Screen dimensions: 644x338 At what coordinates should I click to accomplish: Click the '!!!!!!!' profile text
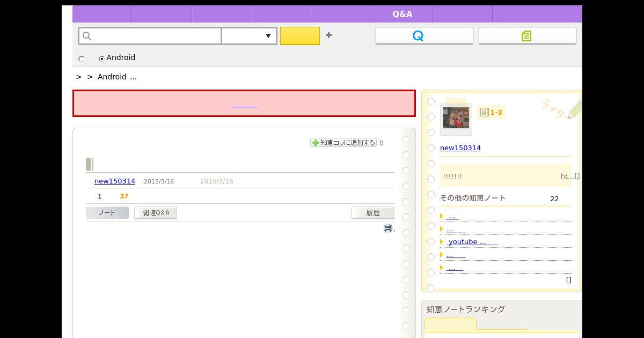pos(452,176)
